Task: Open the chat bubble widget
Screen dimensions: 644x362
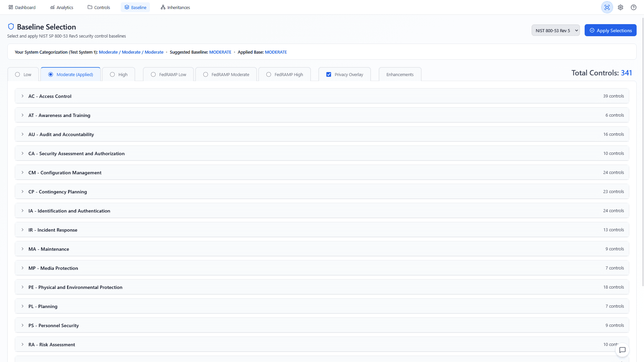Action: click(x=623, y=350)
